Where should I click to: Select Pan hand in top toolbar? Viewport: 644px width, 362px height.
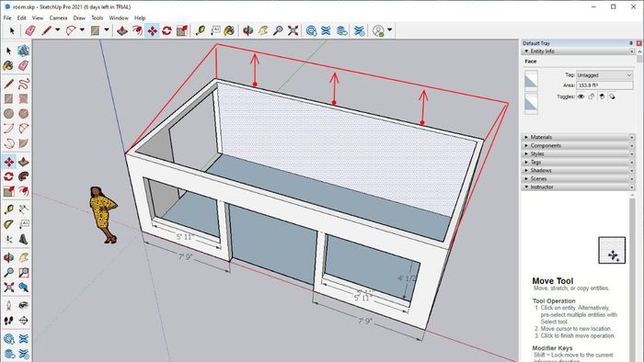pyautogui.click(x=263, y=30)
